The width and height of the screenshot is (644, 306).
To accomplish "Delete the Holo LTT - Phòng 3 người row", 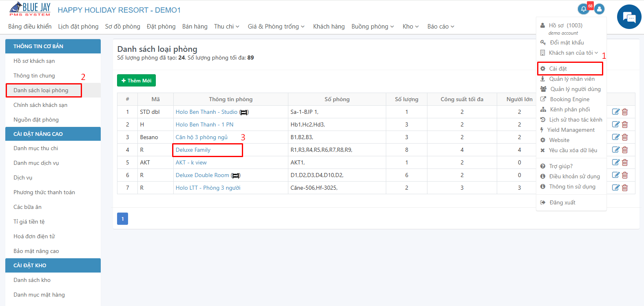I will pyautogui.click(x=625, y=188).
